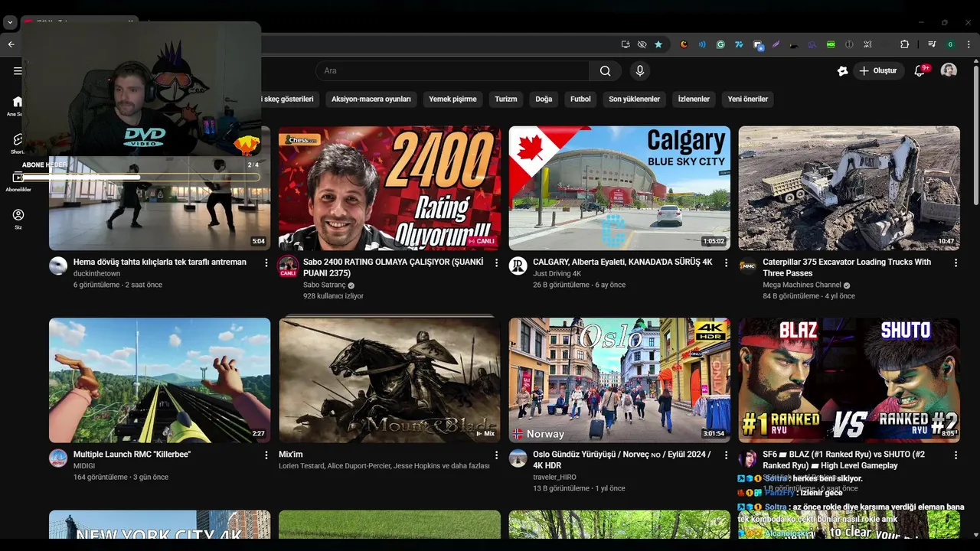Open the Caterpillar excavator video thumbnail
The height and width of the screenshot is (551, 980).
pos(849,188)
